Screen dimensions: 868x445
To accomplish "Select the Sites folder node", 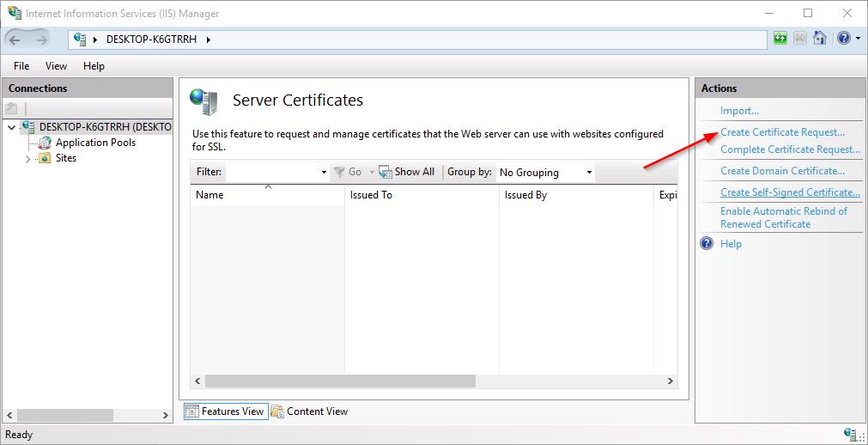I will pyautogui.click(x=65, y=158).
